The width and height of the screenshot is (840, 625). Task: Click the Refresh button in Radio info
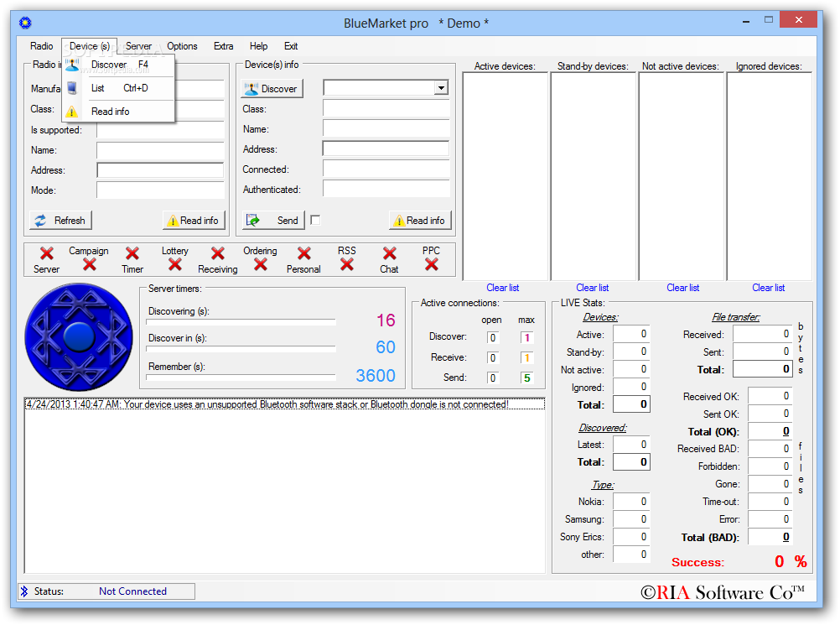60,221
